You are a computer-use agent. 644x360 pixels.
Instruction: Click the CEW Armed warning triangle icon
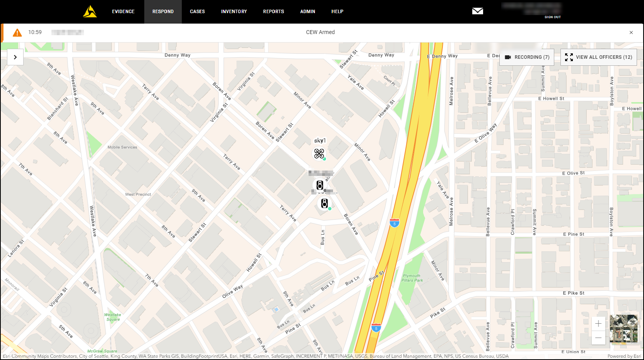17,32
